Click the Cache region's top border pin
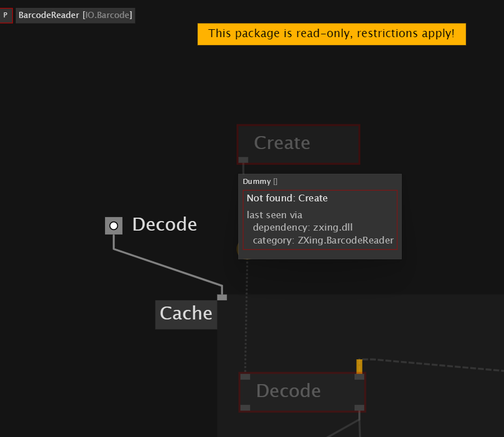This screenshot has height=437, width=504. 222,298
